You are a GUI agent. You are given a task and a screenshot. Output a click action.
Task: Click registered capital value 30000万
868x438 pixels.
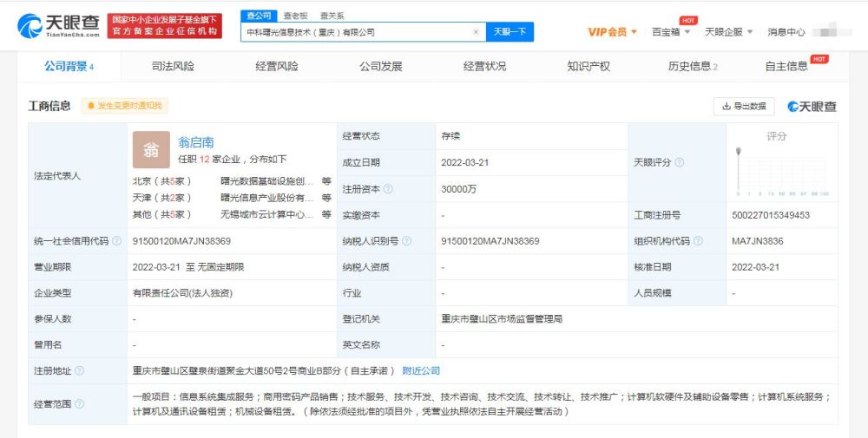point(459,189)
